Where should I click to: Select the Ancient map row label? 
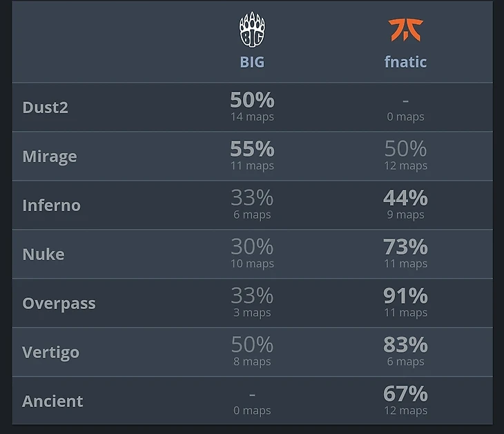click(x=52, y=402)
